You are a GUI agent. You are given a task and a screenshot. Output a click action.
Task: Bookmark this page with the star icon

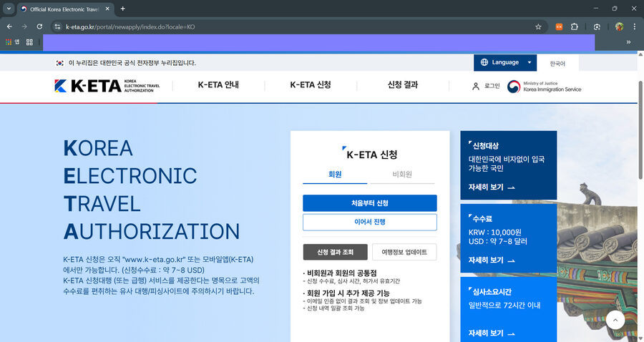coord(538,26)
